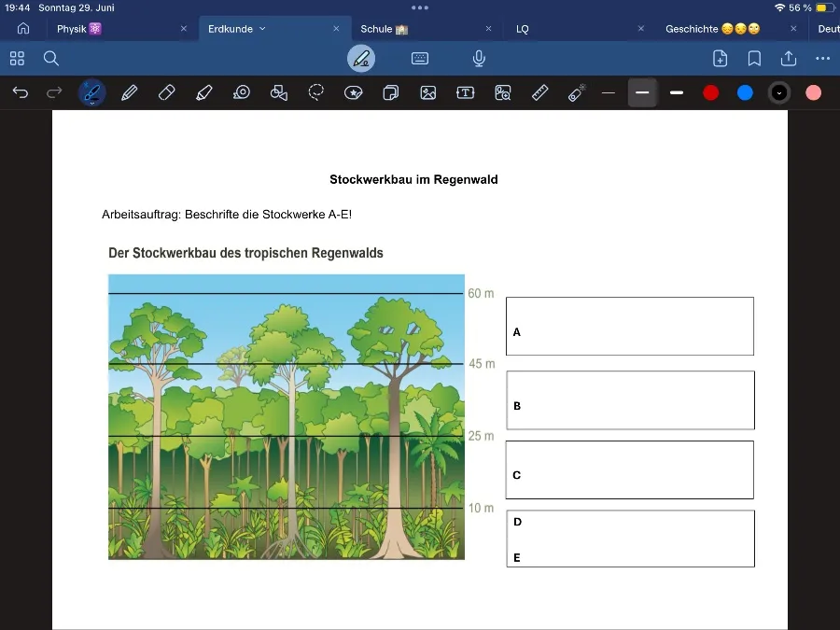
Task: Select the highlighter tool
Action: pyautogui.click(x=204, y=92)
